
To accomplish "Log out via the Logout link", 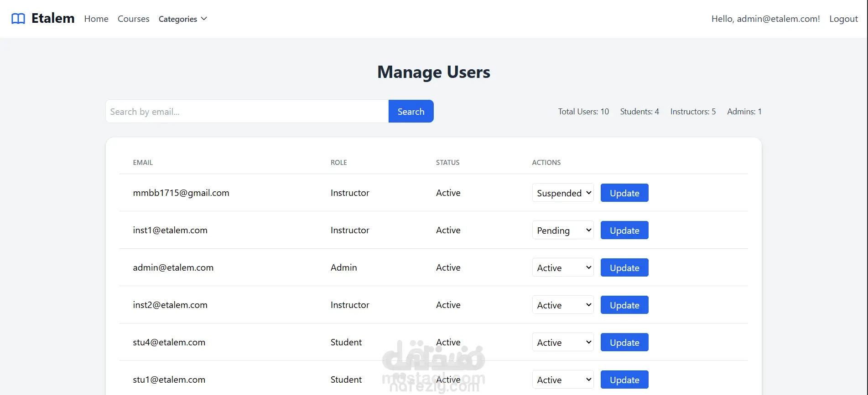I will (843, 19).
